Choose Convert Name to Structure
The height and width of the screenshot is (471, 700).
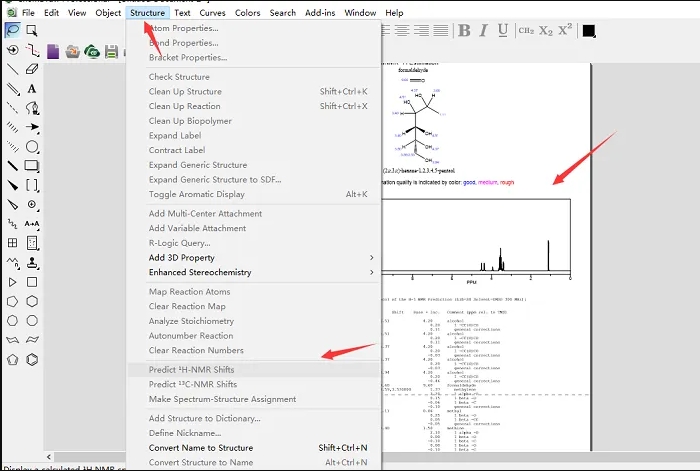click(201, 448)
